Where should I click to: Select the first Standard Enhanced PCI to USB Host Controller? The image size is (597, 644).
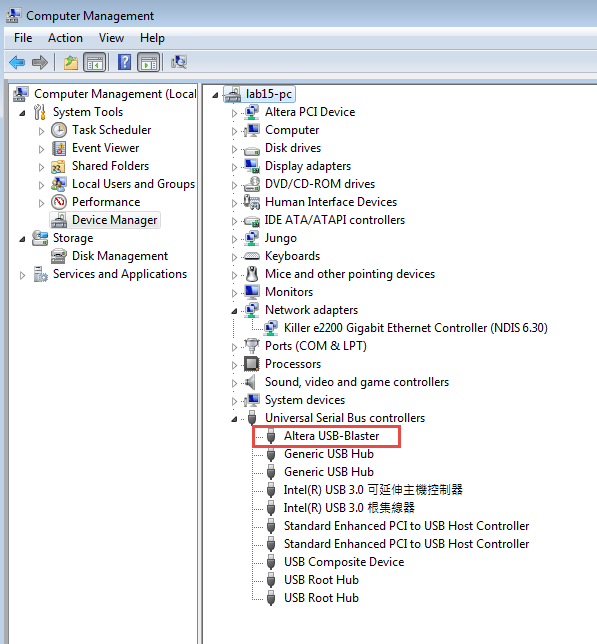click(406, 526)
